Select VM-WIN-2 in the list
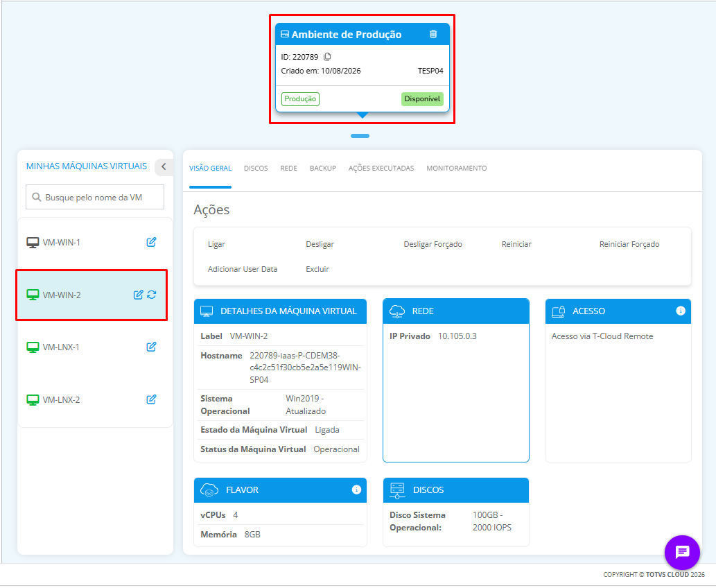Image resolution: width=716 pixels, height=588 pixels. pyautogui.click(x=91, y=295)
